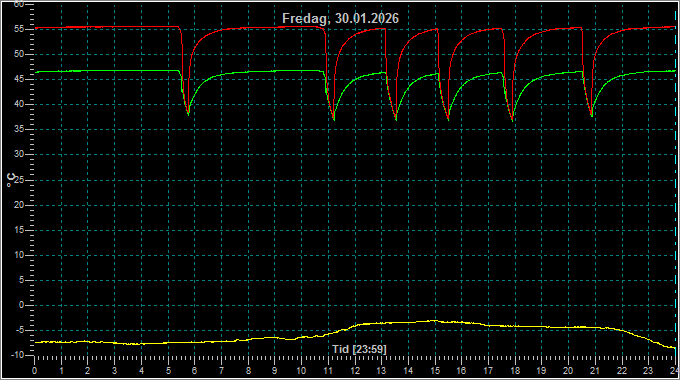Click hour 12 on the time axis
680x380 pixels.
355,370
